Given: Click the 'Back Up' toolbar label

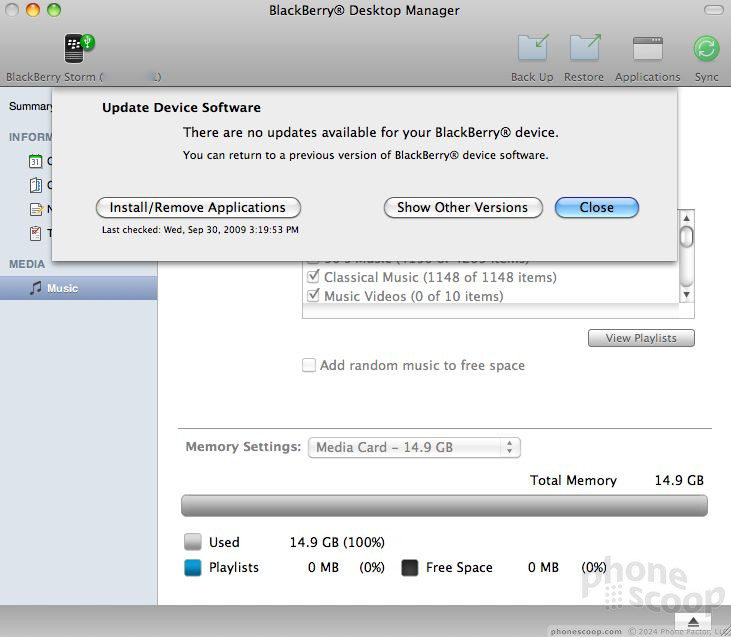Looking at the screenshot, I should [532, 77].
